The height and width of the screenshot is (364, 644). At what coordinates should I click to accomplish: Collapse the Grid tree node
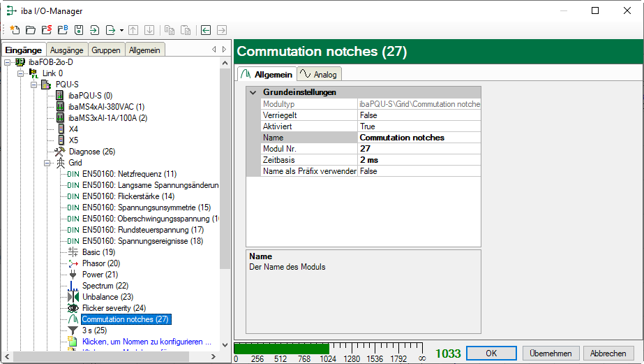click(48, 163)
